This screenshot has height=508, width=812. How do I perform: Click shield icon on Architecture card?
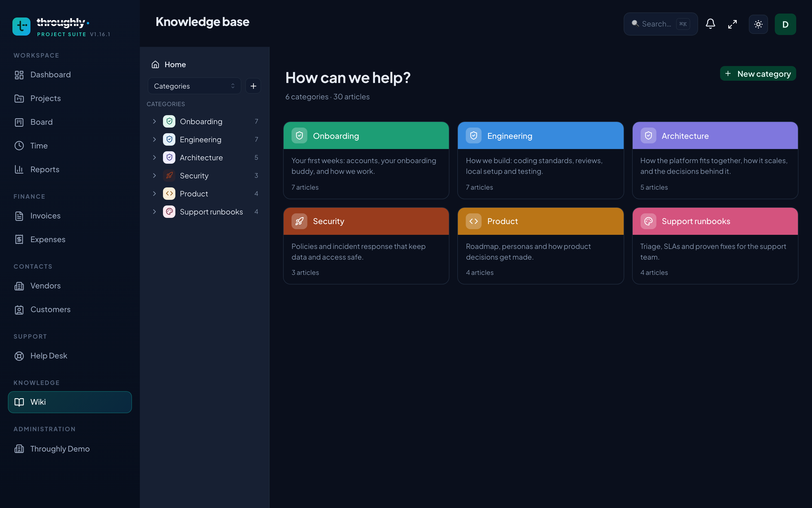click(648, 136)
